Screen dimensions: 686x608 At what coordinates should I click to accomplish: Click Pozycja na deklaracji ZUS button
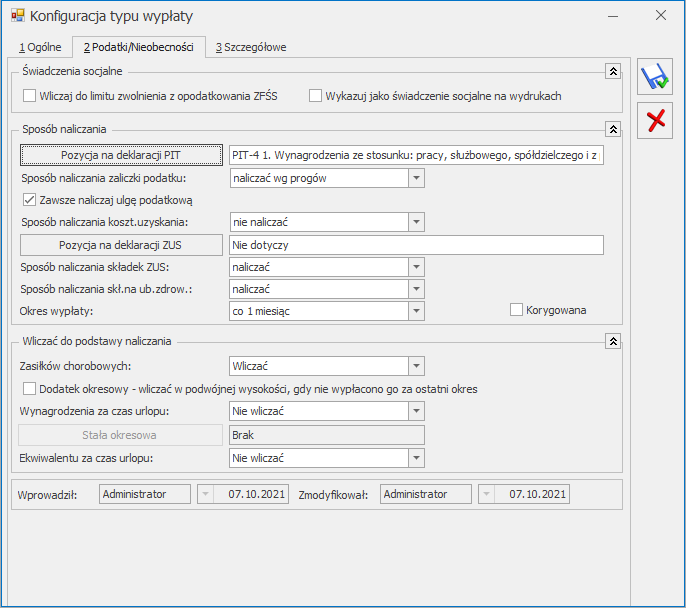(x=121, y=245)
